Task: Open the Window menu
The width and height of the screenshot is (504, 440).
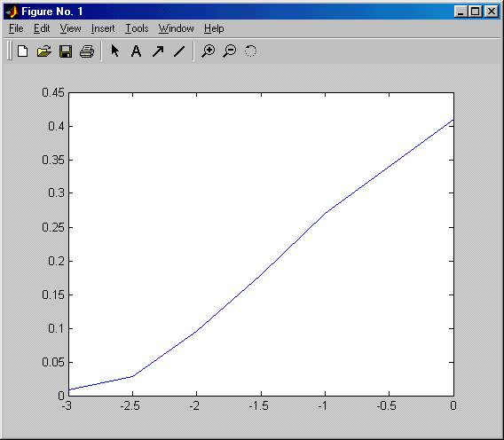Action: click(x=177, y=28)
